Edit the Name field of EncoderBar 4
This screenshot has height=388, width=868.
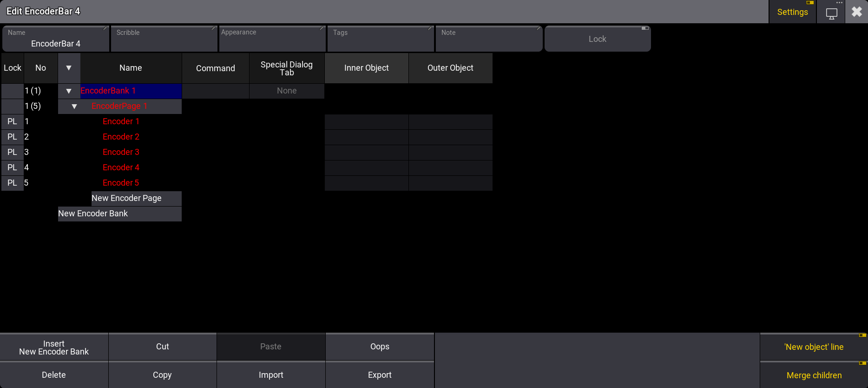(56, 40)
